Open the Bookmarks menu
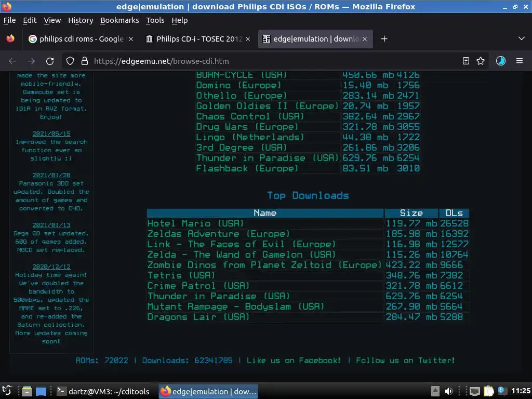The height and width of the screenshot is (399, 532). coord(119,20)
